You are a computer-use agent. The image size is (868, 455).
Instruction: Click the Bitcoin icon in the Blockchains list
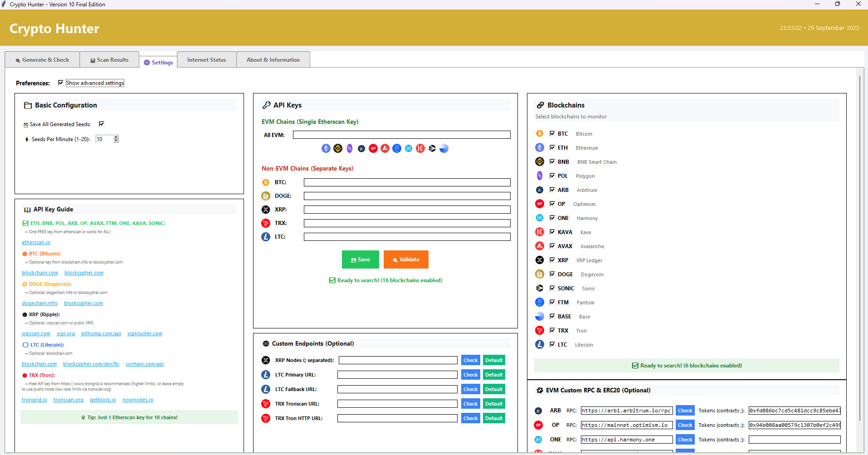click(539, 134)
